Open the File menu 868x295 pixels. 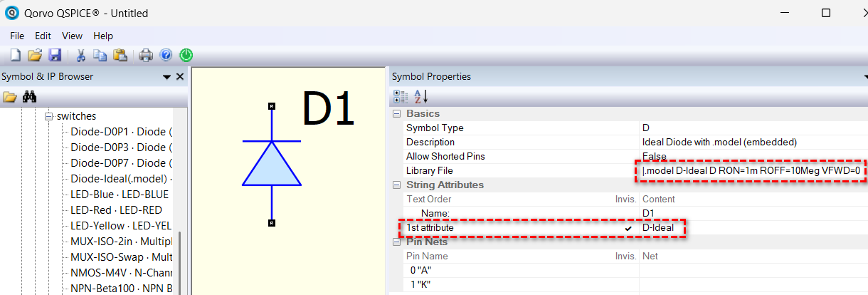[17, 36]
